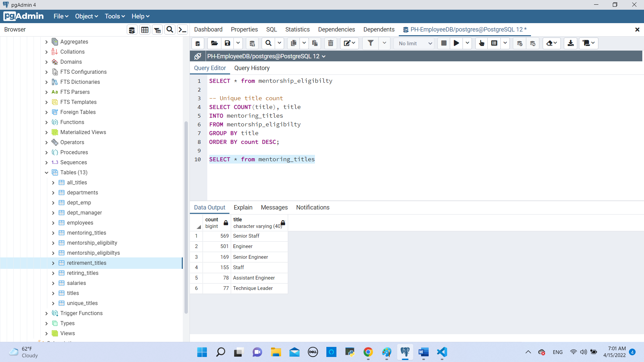644x362 pixels.
Task: Click the Download results CSV icon
Action: 571,43
